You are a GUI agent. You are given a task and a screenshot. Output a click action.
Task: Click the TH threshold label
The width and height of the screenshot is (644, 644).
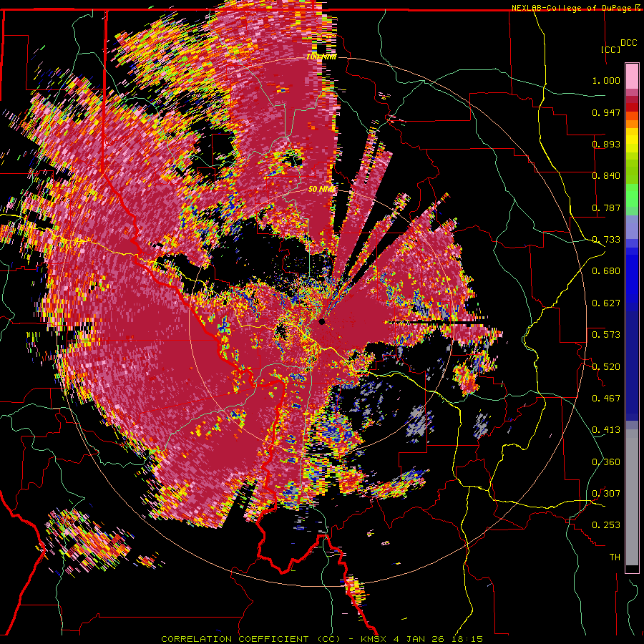tap(615, 557)
